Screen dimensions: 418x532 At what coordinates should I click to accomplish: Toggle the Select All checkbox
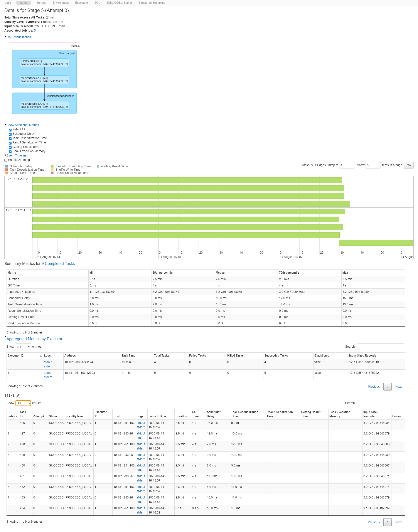tap(10, 130)
